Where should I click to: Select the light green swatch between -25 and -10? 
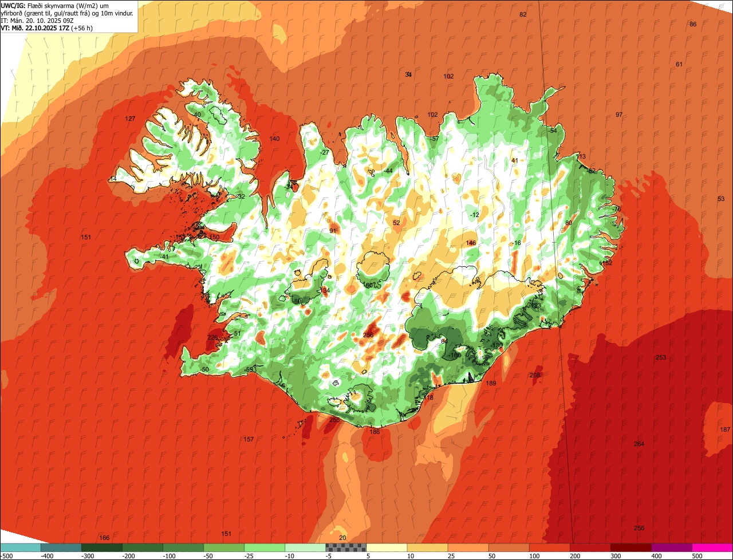(265, 547)
